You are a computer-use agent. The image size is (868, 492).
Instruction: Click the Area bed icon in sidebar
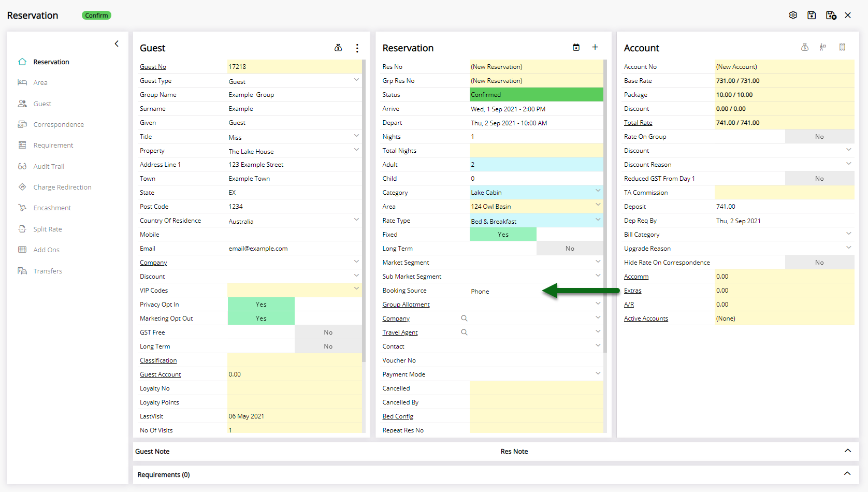22,82
